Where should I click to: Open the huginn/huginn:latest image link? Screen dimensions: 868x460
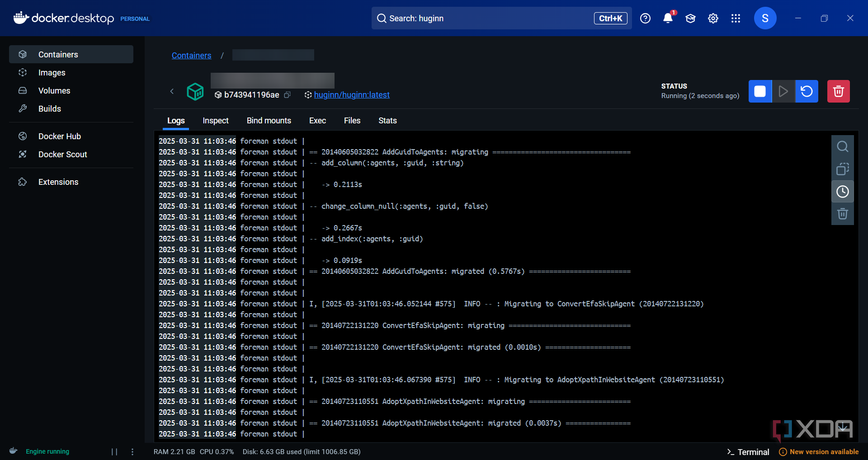(x=352, y=95)
